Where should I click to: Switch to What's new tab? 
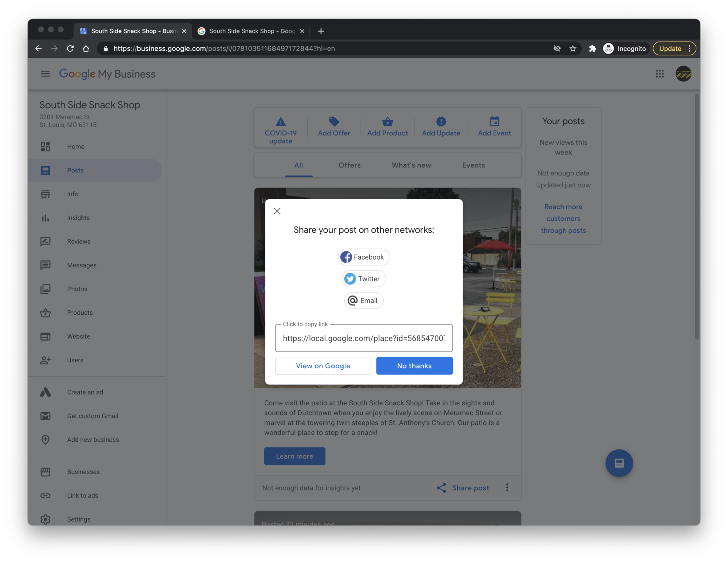tap(411, 165)
